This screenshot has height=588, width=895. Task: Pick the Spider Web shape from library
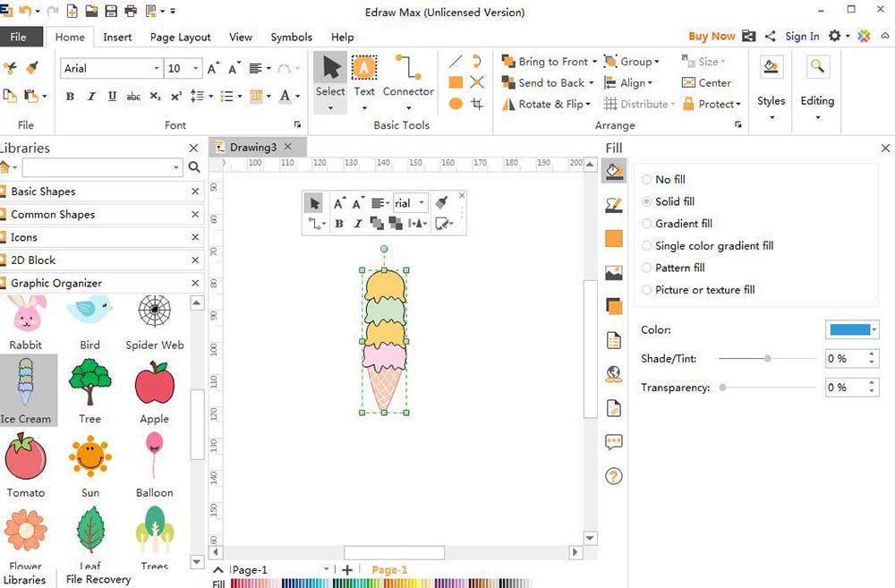(154, 313)
